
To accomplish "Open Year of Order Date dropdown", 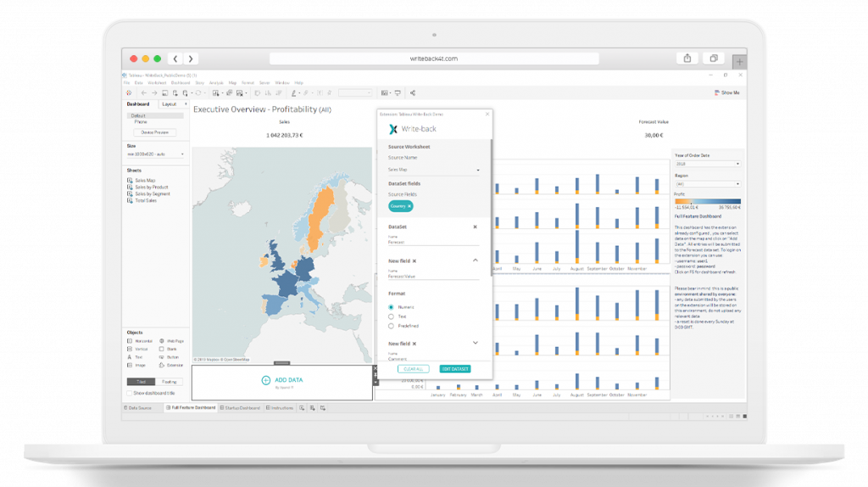I will [707, 164].
